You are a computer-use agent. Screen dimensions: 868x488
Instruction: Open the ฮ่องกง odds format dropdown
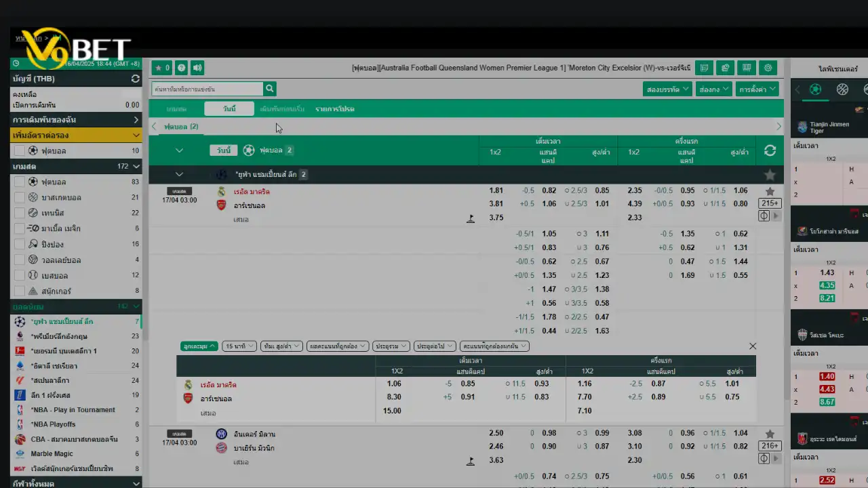(x=714, y=89)
